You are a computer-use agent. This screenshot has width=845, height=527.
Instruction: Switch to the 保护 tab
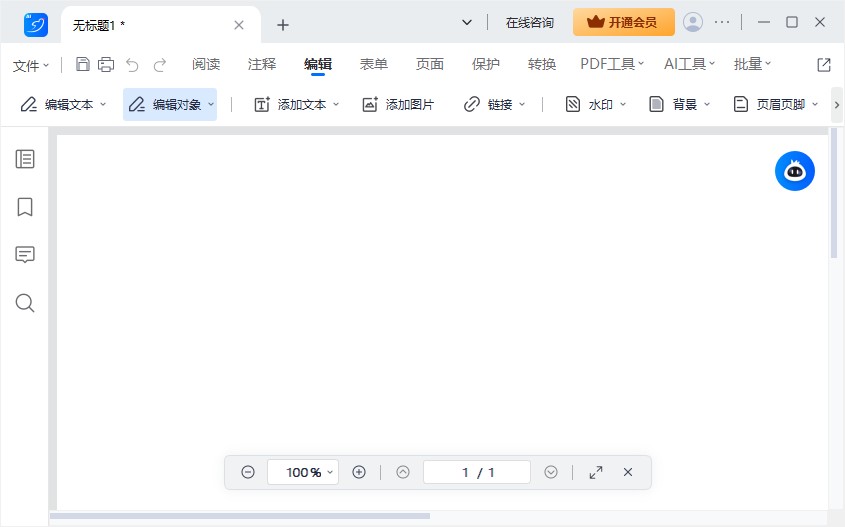click(x=486, y=64)
